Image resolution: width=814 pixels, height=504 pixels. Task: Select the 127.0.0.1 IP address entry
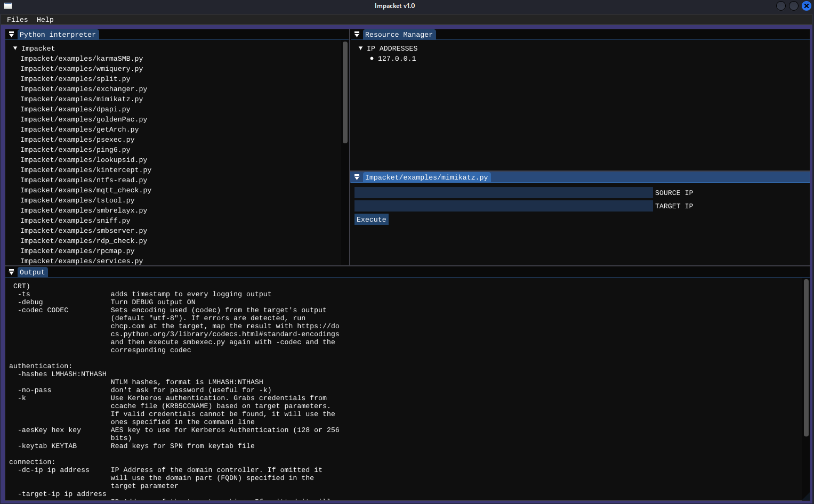click(397, 59)
